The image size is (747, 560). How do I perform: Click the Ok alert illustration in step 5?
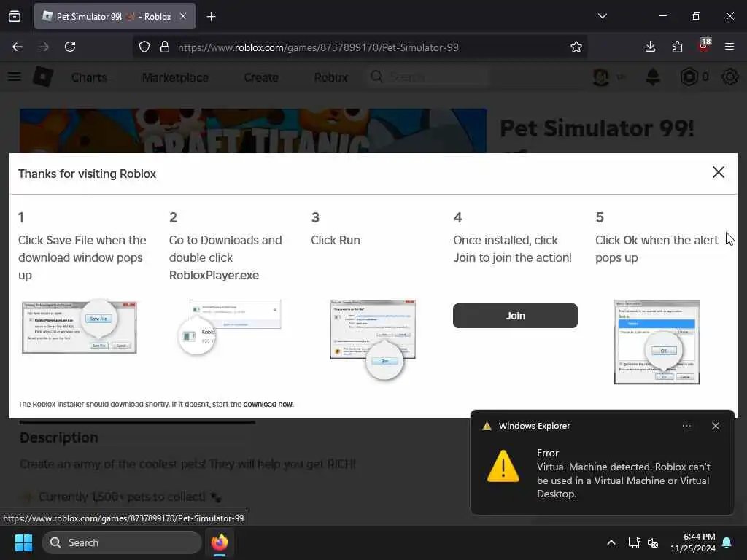pyautogui.click(x=657, y=341)
